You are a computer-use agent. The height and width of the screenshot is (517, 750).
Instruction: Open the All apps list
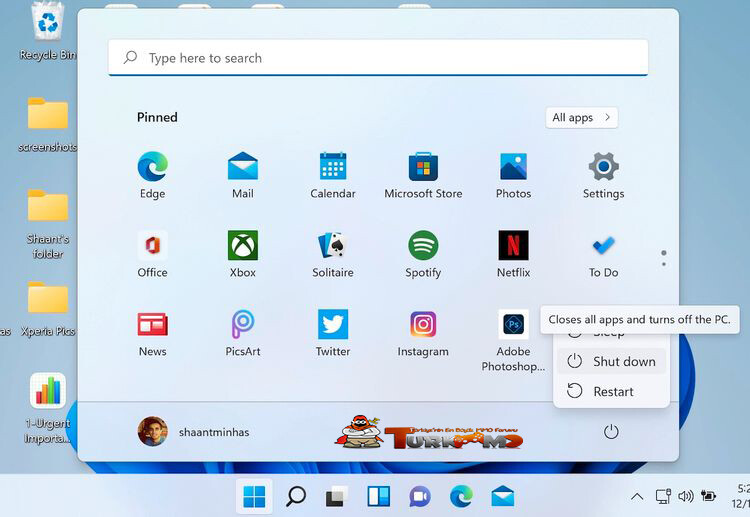click(582, 118)
